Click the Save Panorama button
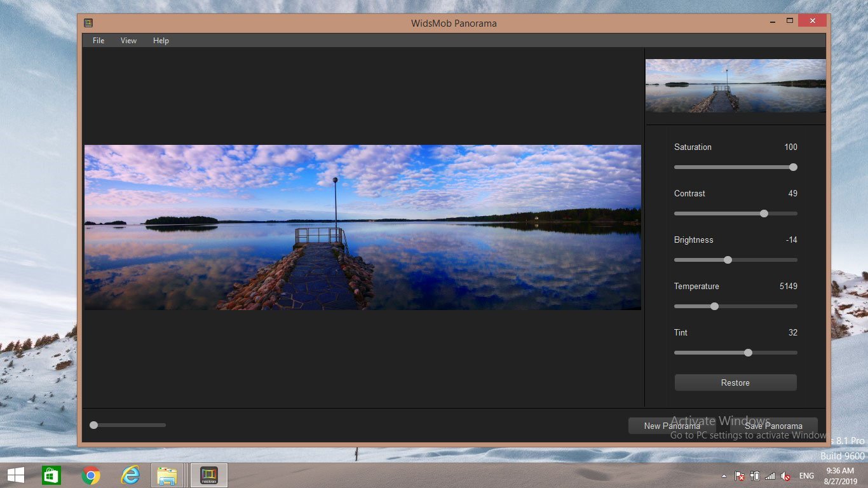 click(773, 426)
